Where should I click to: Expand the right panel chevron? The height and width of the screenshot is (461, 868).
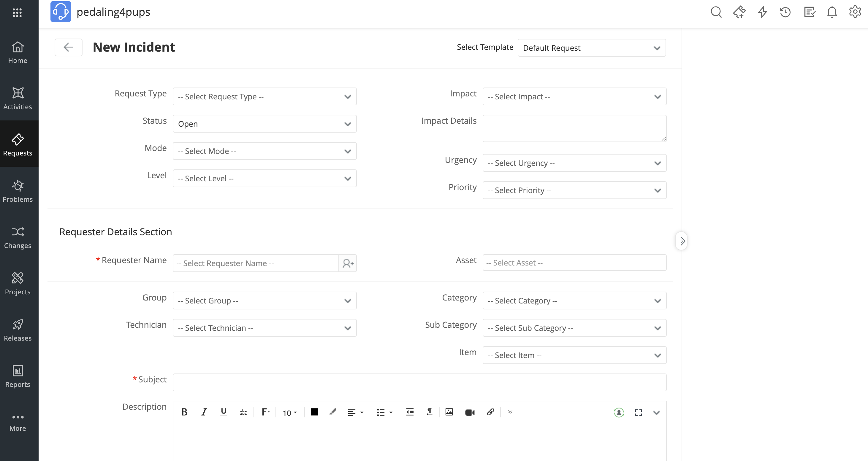tap(682, 241)
